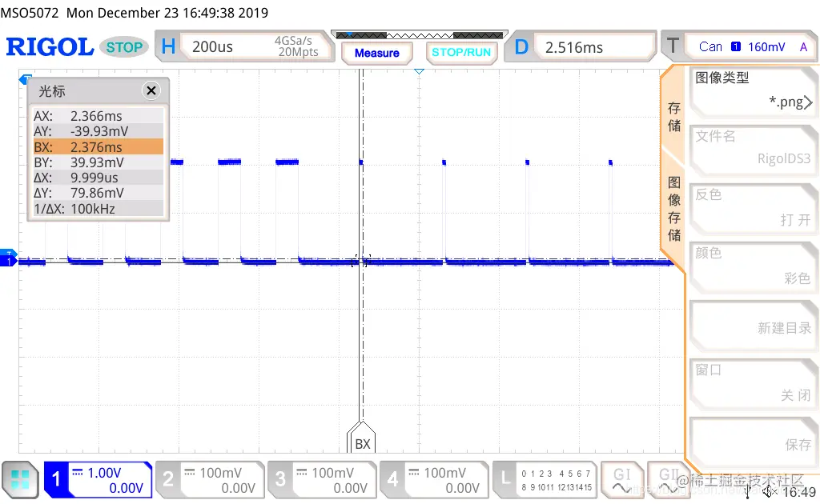Tap the STOP/RUN button
Screen dimensions: 820x504
click(460, 53)
